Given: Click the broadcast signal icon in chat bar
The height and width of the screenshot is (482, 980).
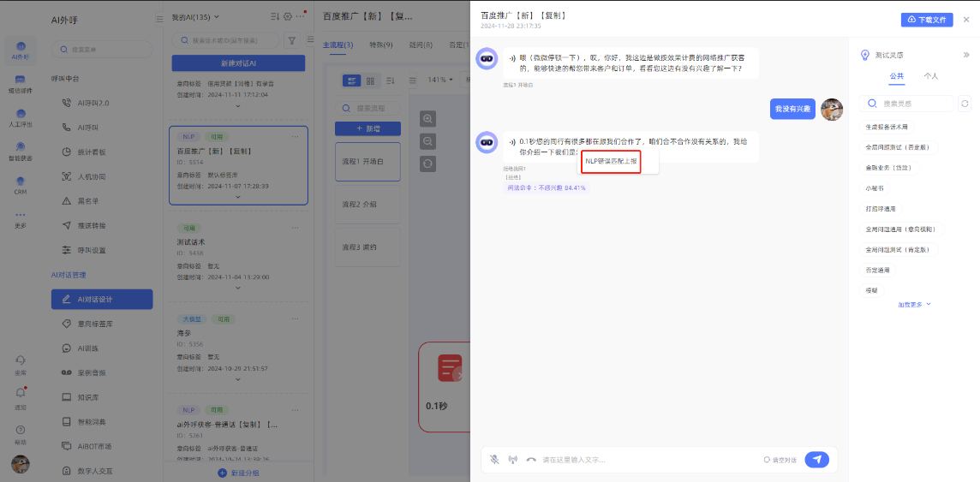Looking at the screenshot, I should coord(512,460).
